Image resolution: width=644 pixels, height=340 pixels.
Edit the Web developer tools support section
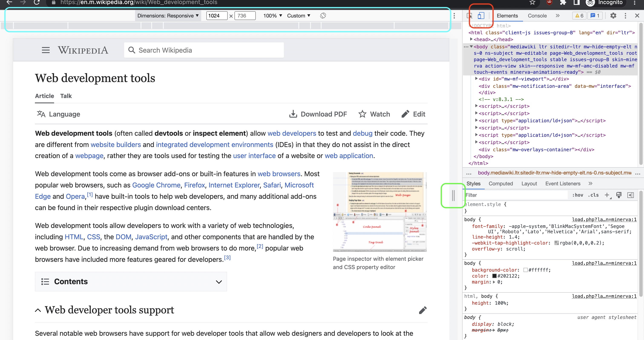[x=423, y=310]
